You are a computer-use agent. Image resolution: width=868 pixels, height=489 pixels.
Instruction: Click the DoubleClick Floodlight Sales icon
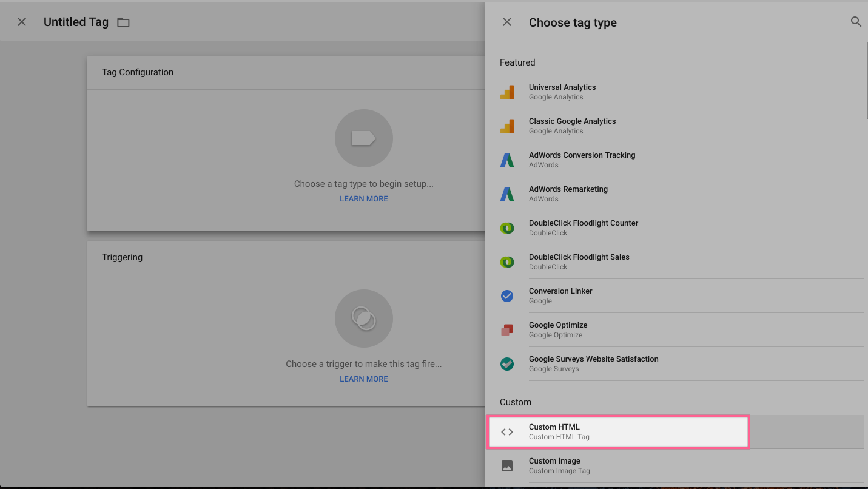(x=507, y=261)
